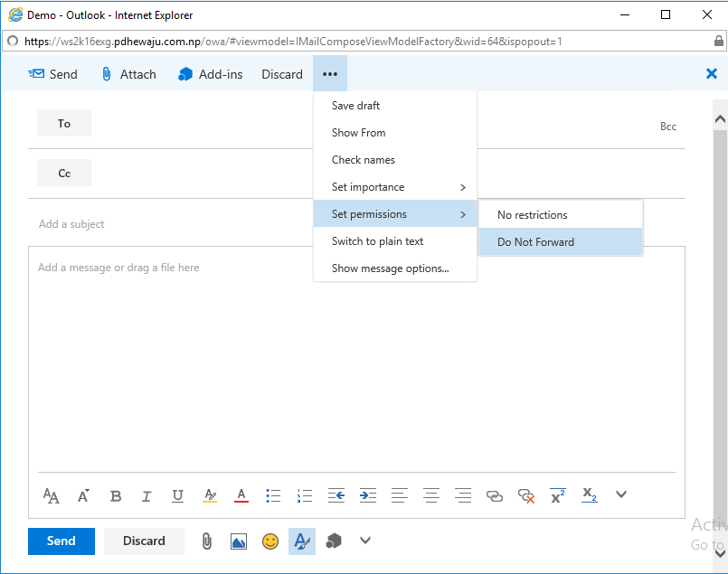Click the blue Send button at bottom
Viewport: 728px width, 574px height.
pos(61,541)
